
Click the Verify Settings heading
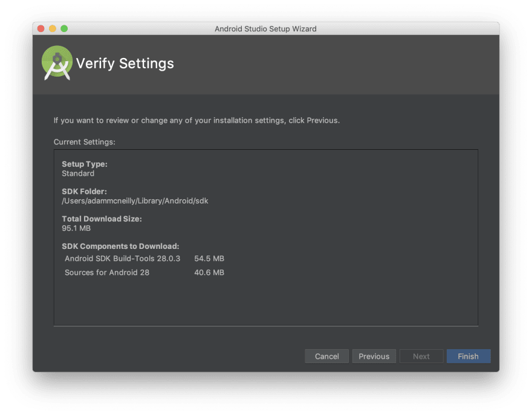125,64
